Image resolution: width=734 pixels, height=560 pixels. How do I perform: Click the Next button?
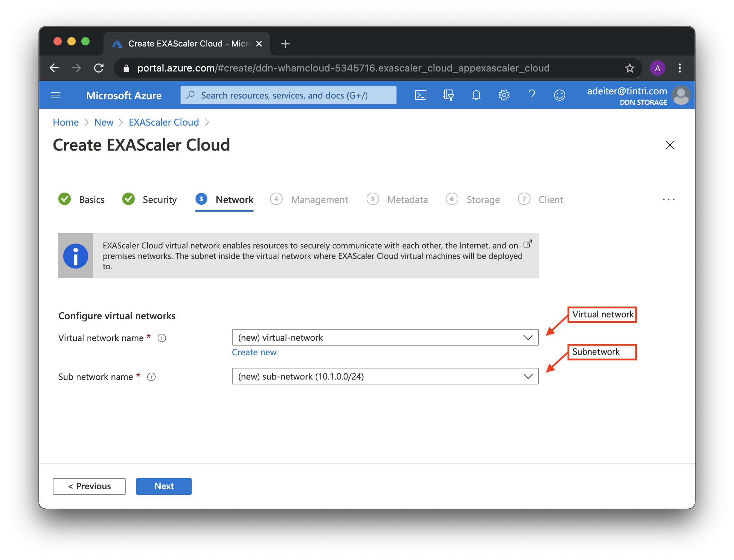(164, 486)
